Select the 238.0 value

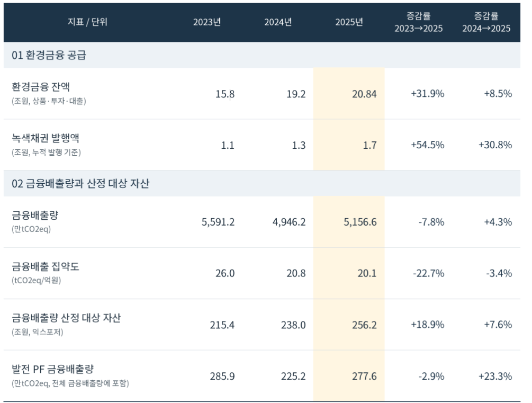293,325
